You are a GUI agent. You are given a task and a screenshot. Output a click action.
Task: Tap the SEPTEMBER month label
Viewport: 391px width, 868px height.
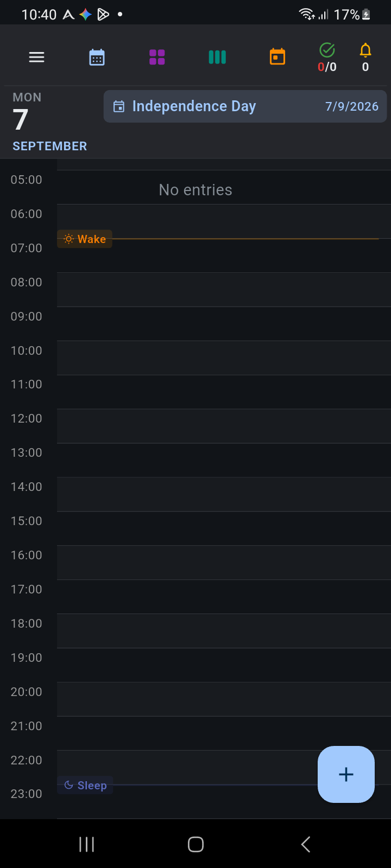point(50,146)
